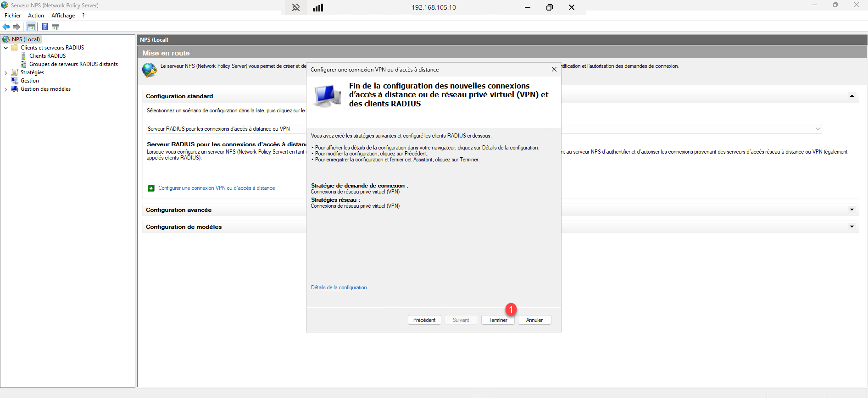Select Groupes de serveurs RADIUS distants node

pos(73,64)
